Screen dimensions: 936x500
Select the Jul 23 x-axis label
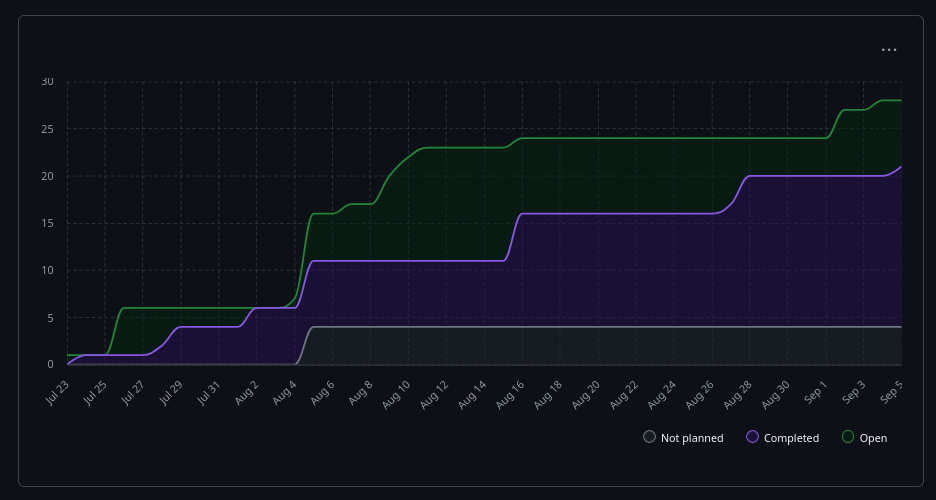[58, 392]
